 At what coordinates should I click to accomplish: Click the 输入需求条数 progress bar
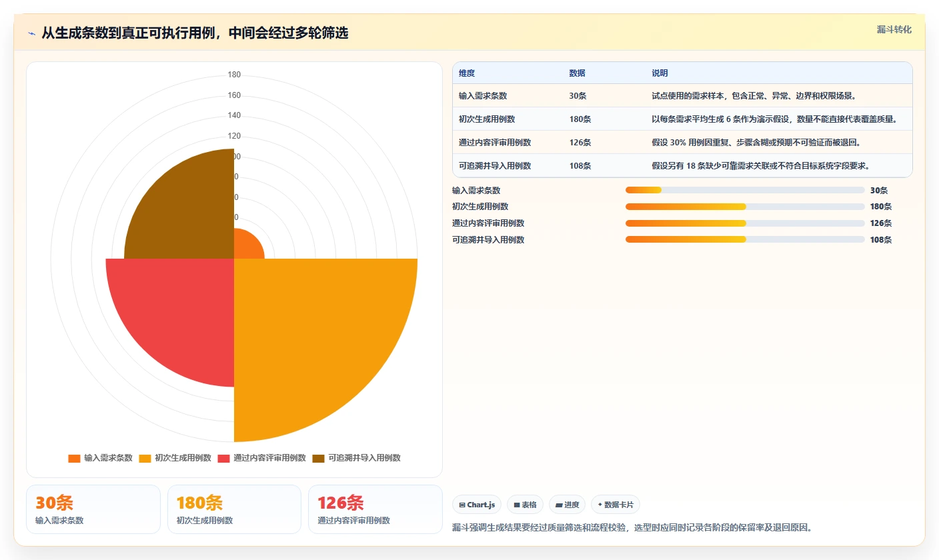tap(745, 190)
